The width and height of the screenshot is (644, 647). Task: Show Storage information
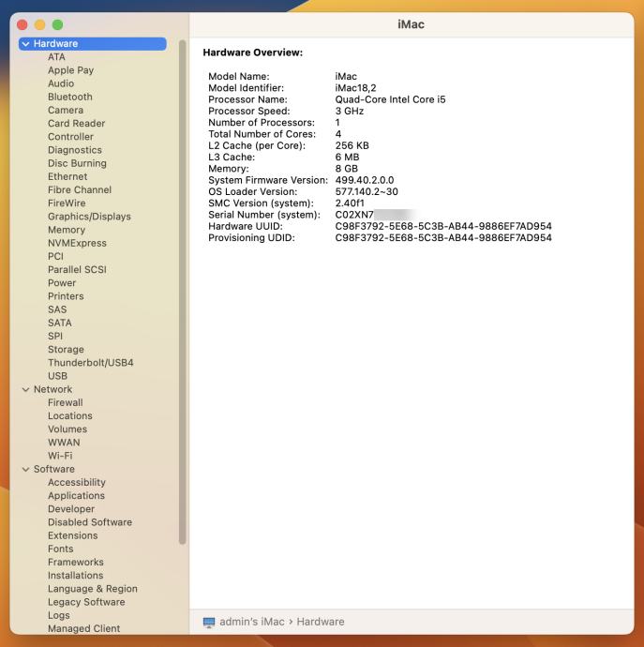click(x=66, y=350)
